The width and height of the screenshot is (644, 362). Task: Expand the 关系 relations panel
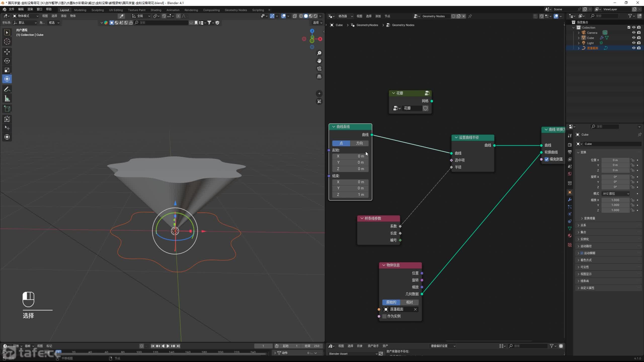click(x=583, y=225)
